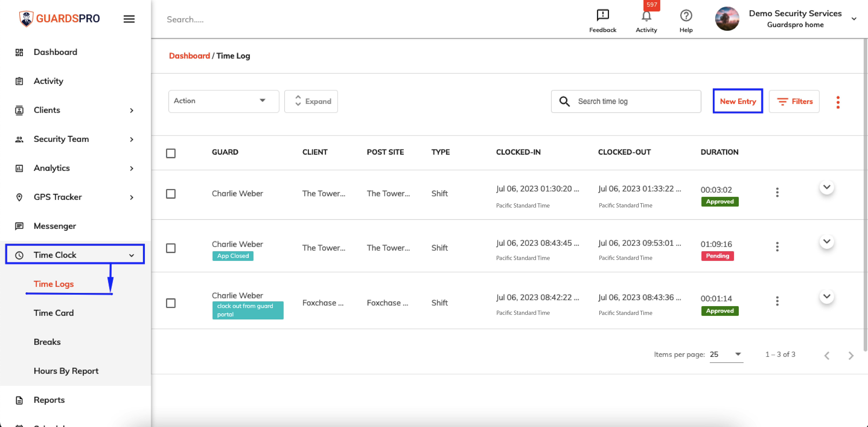868x427 pixels.
Task: Open the Help question mark icon
Action: tap(686, 16)
